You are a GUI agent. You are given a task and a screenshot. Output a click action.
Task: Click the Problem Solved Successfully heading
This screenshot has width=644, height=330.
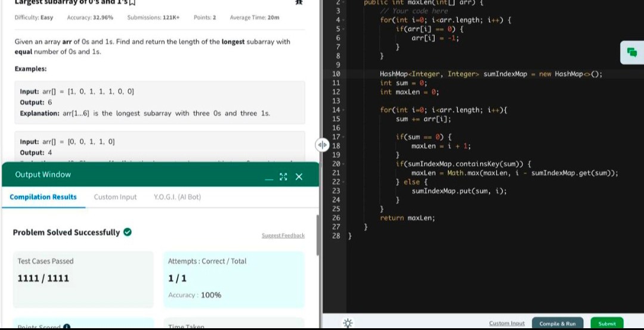pos(67,232)
